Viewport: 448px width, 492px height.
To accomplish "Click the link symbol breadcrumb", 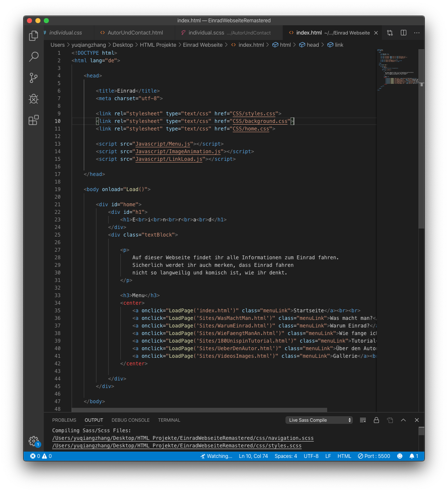I will coord(335,45).
